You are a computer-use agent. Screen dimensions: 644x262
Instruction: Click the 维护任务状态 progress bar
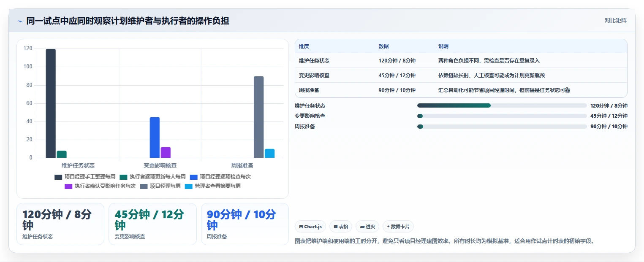point(502,105)
